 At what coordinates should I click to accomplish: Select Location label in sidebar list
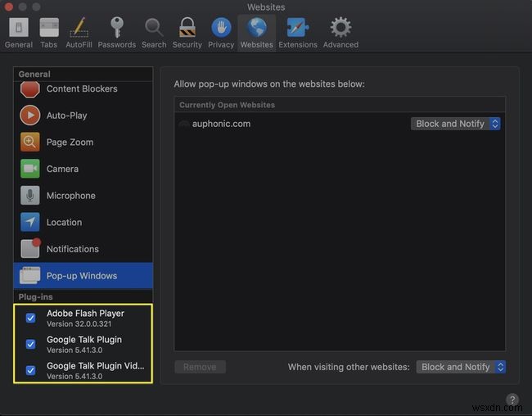pos(64,223)
